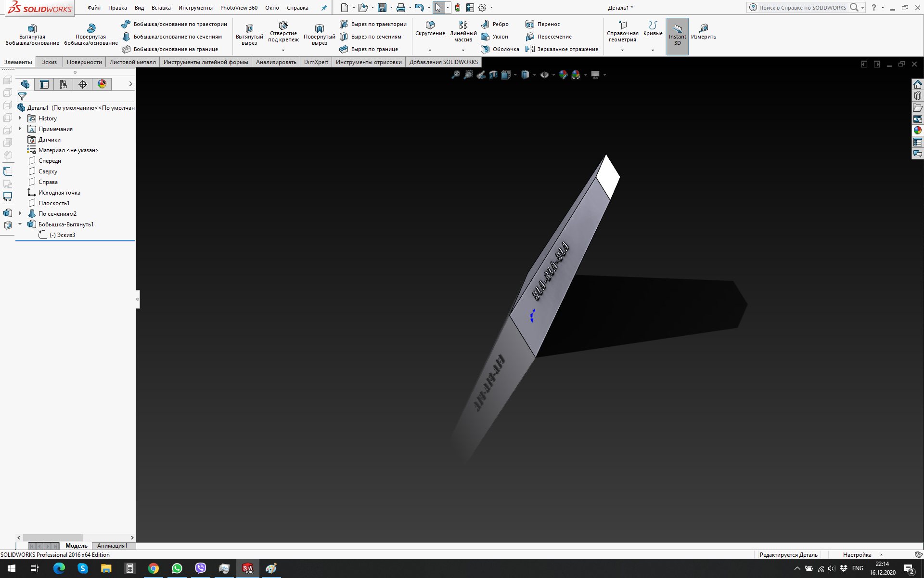This screenshot has height=578, width=924.
Task: Expand the History folder in tree
Action: (x=20, y=118)
